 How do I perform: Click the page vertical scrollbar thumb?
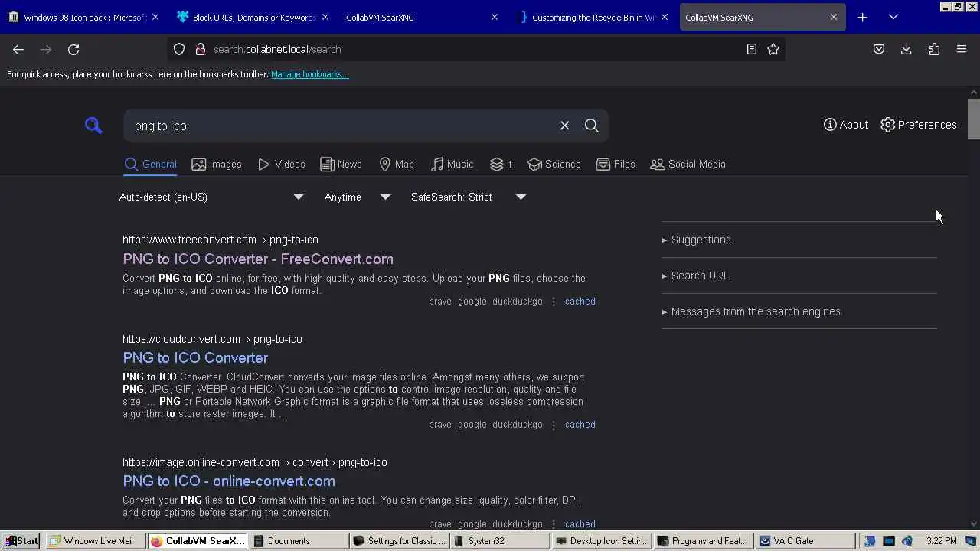[x=973, y=119]
